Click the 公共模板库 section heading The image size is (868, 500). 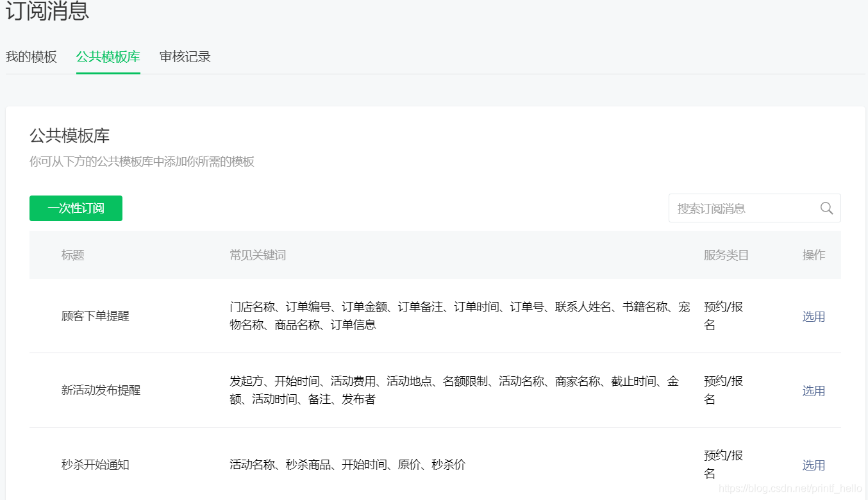point(69,136)
